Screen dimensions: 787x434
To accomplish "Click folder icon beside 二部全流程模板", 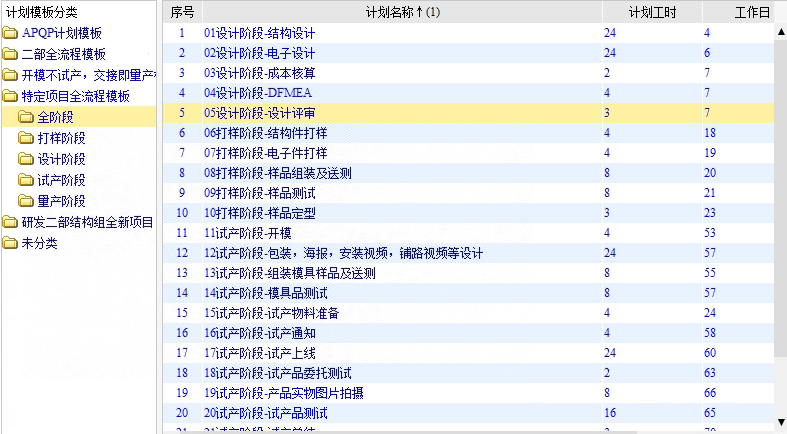I will point(10,55).
